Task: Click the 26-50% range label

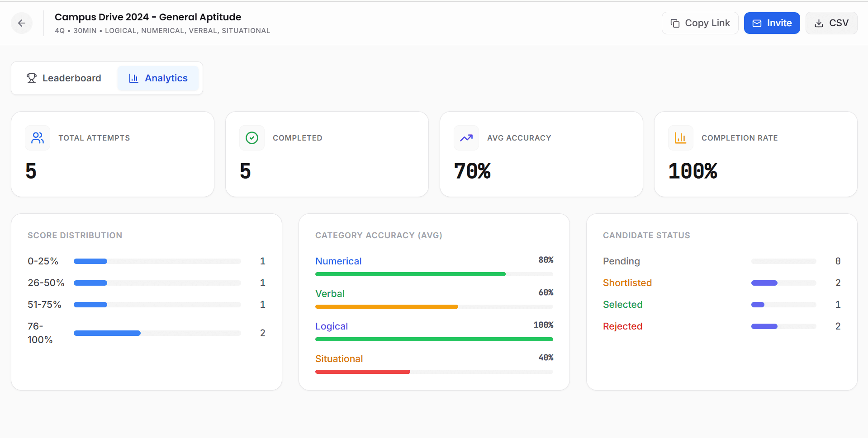Action: (46, 283)
